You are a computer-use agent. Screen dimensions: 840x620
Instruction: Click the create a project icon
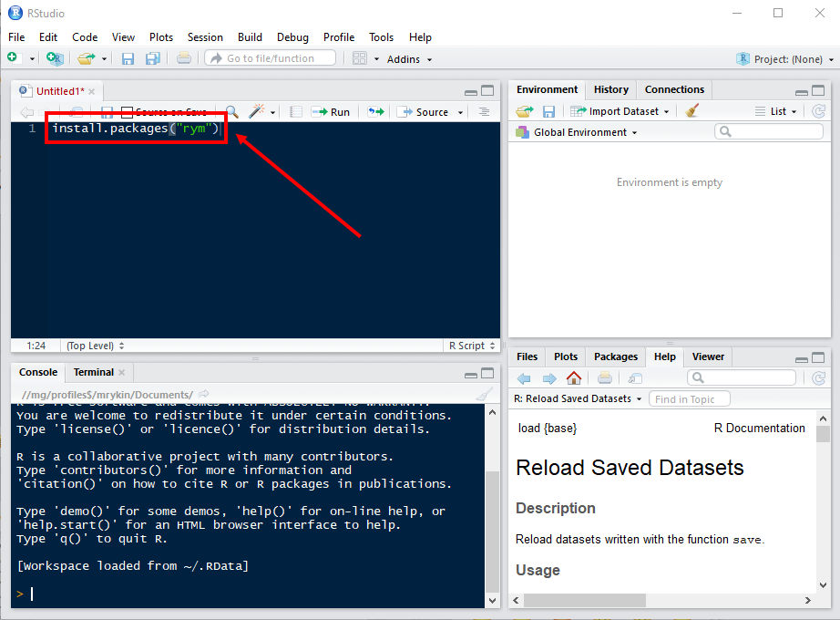(x=55, y=58)
